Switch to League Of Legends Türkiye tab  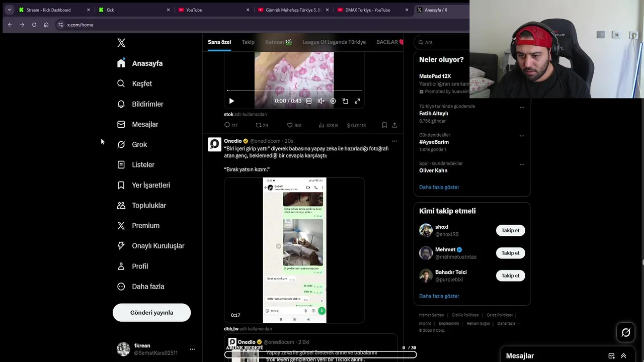334,42
